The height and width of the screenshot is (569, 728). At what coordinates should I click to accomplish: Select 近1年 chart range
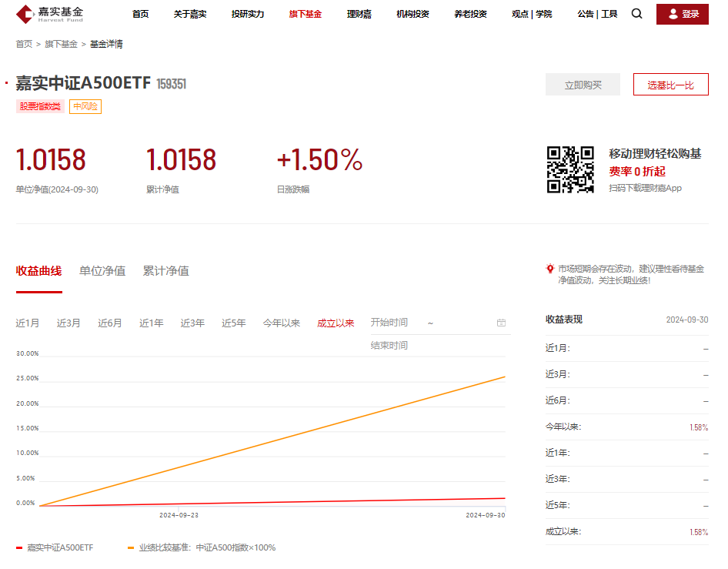(x=152, y=323)
